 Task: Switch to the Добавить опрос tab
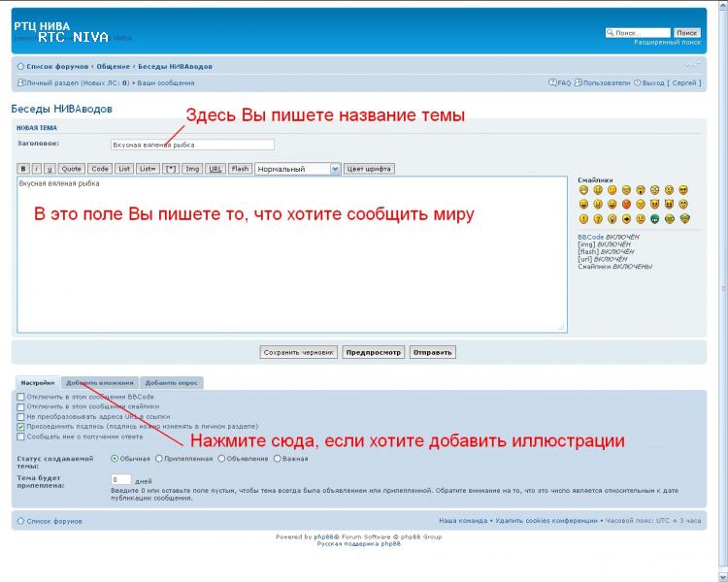click(171, 383)
